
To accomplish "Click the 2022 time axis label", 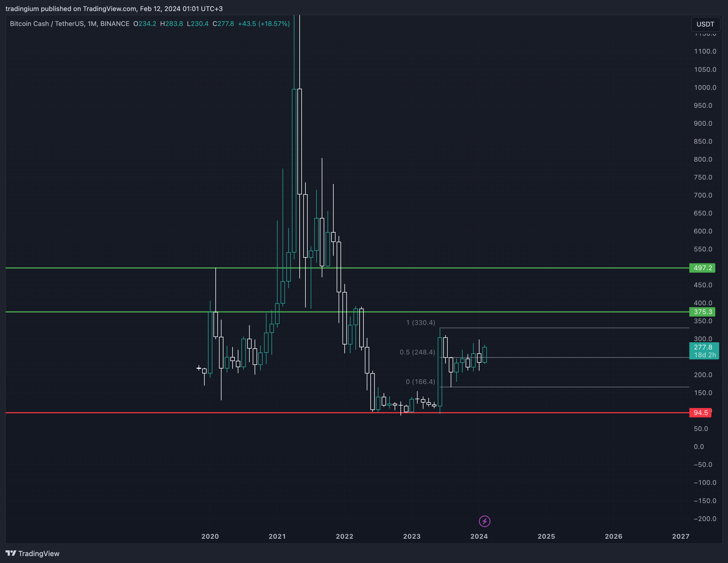I will tap(344, 536).
